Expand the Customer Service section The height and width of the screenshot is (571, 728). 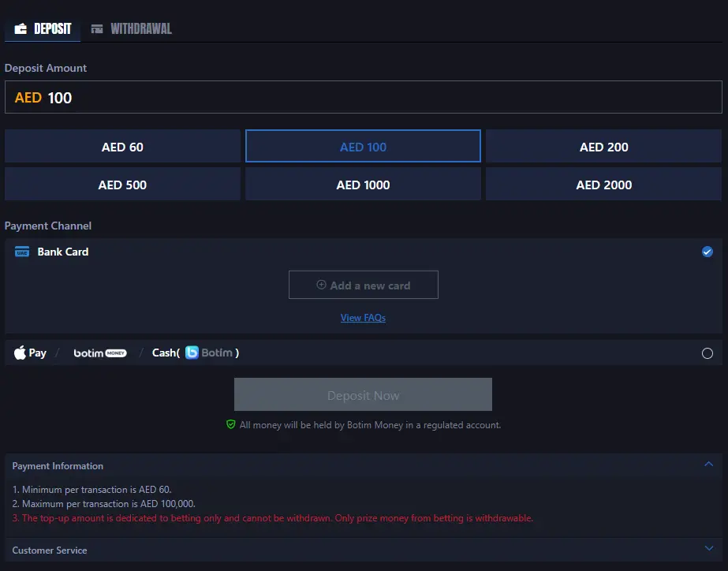tap(708, 548)
